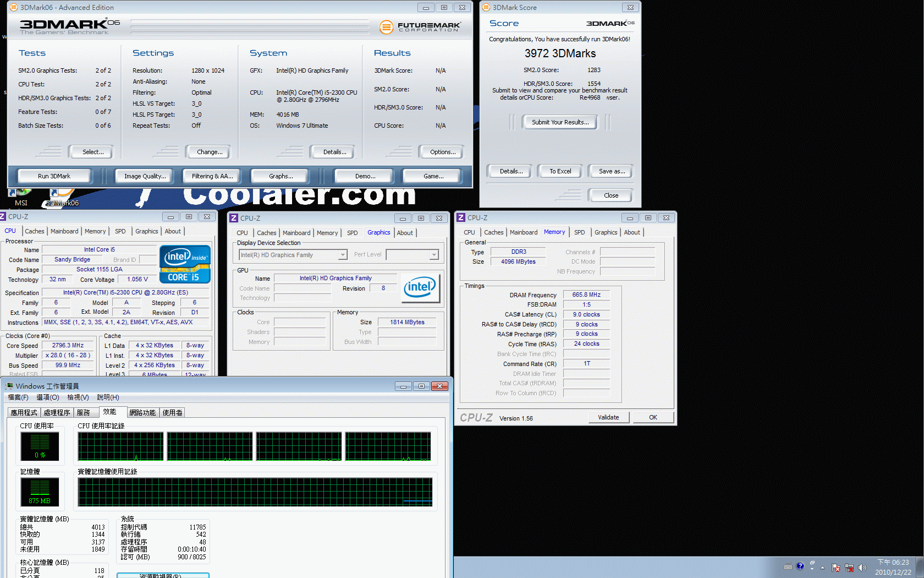Click the Demo button
This screenshot has height=578, width=924.
pyautogui.click(x=365, y=176)
